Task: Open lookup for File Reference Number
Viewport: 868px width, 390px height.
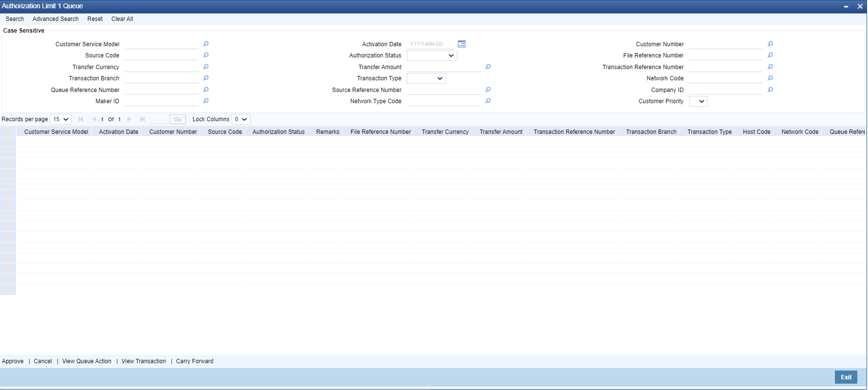Action: pos(770,55)
